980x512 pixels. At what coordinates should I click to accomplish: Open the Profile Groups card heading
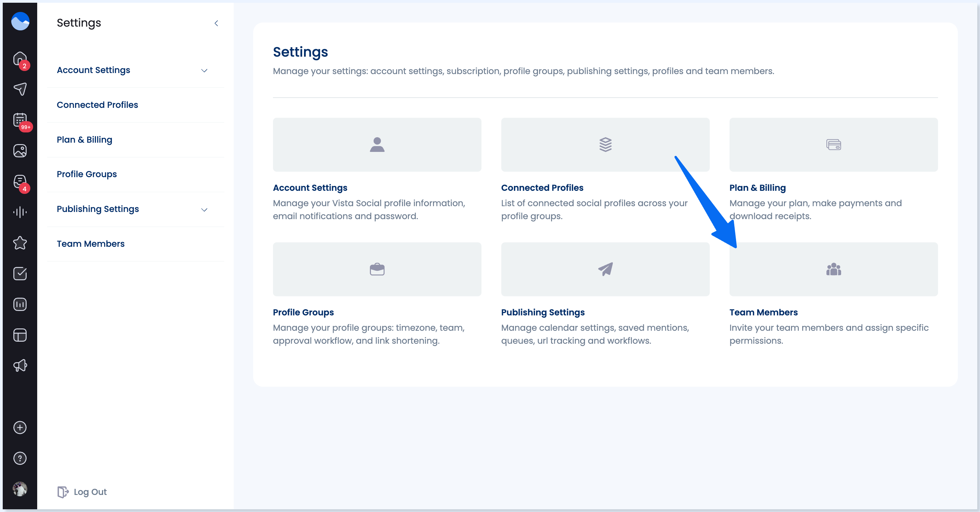pos(303,312)
